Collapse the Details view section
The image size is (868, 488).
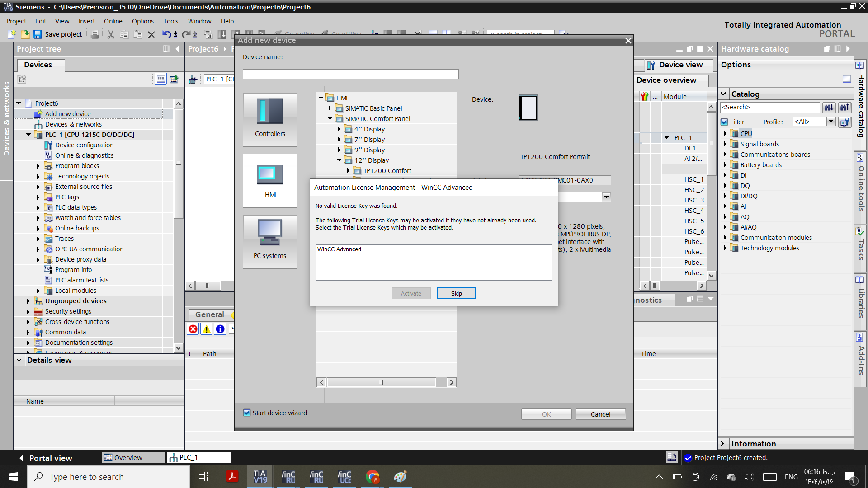pos(19,360)
